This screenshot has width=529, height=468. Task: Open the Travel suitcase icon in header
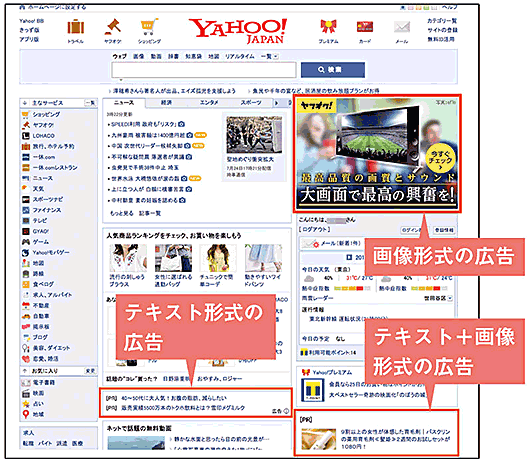click(x=76, y=27)
